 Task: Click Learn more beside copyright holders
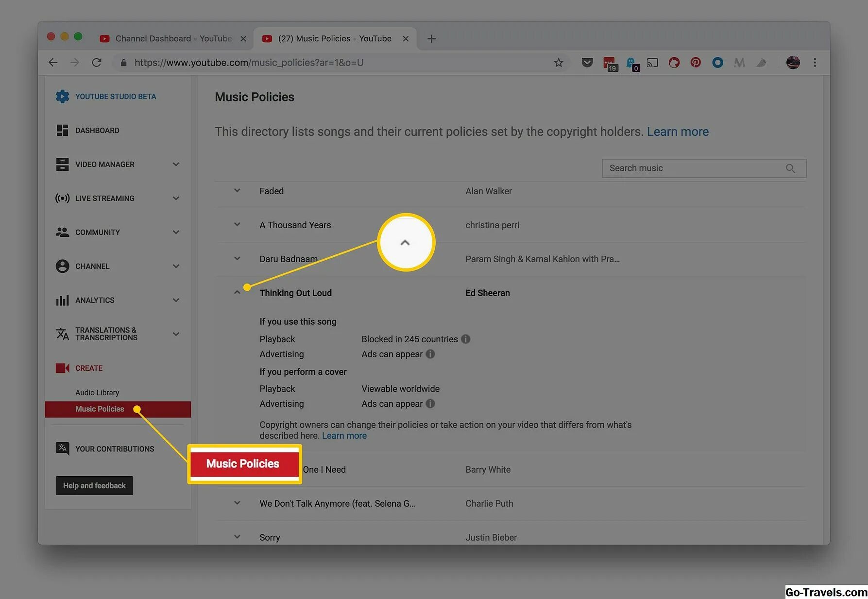[678, 132]
